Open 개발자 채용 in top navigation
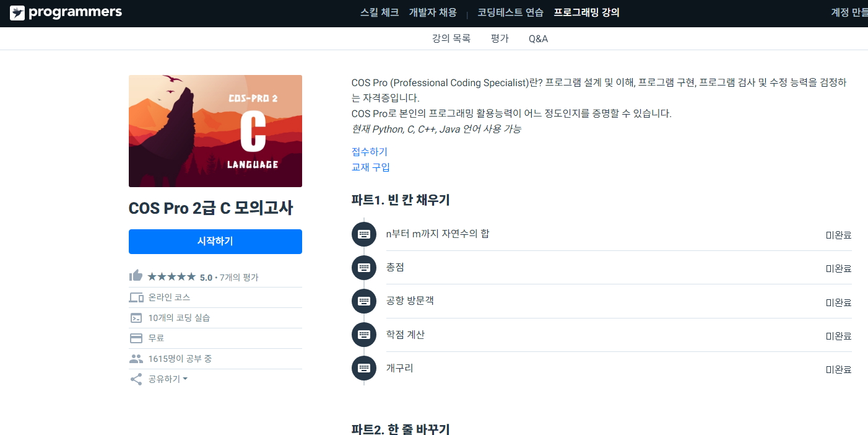868x435 pixels. click(x=433, y=12)
